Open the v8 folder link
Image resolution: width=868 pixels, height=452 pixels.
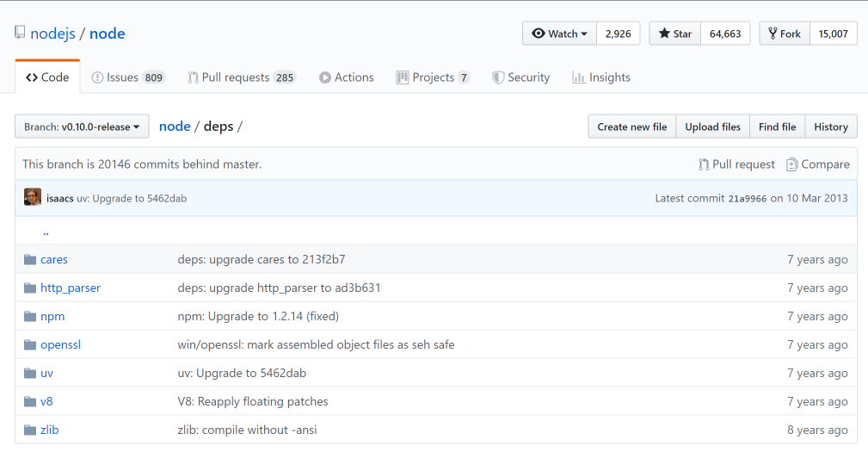(x=46, y=401)
